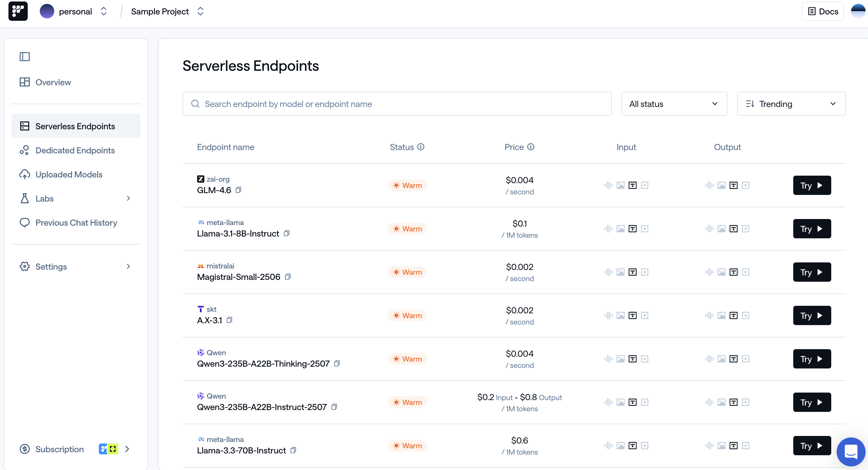Click the Price column info icon
Viewport: 868px width, 470px height.
click(530, 146)
